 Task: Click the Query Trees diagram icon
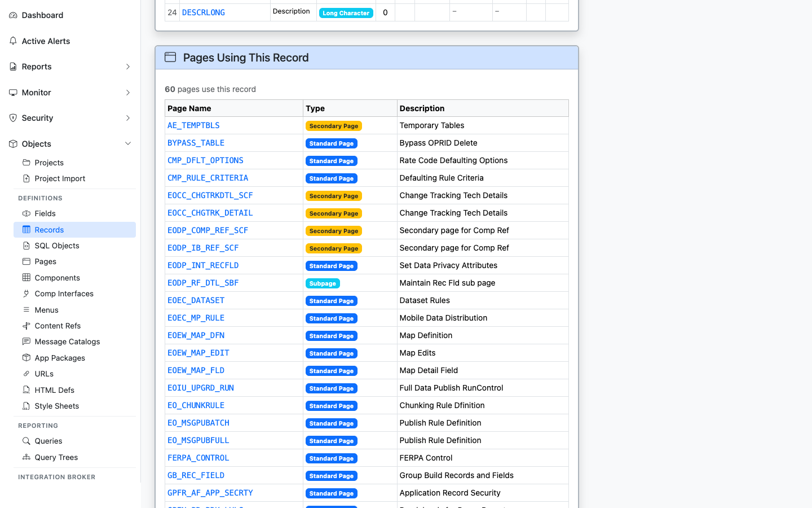[27, 457]
